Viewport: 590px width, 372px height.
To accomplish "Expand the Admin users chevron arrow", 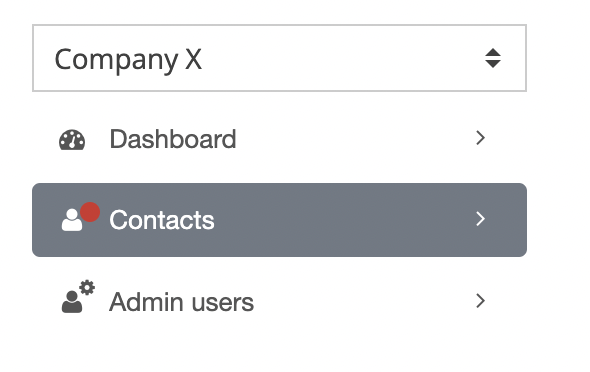I will [x=480, y=301].
